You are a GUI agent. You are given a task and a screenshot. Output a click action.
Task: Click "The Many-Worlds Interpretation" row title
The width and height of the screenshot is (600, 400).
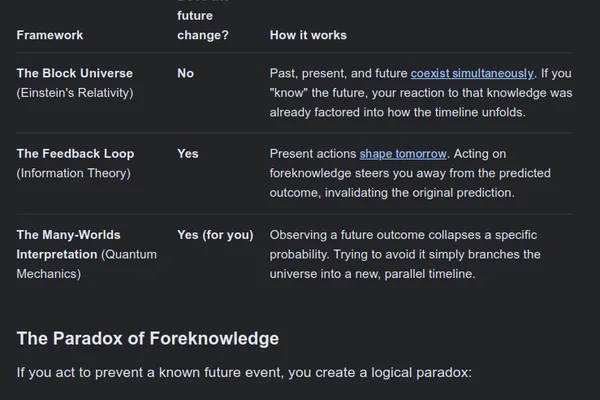68,244
